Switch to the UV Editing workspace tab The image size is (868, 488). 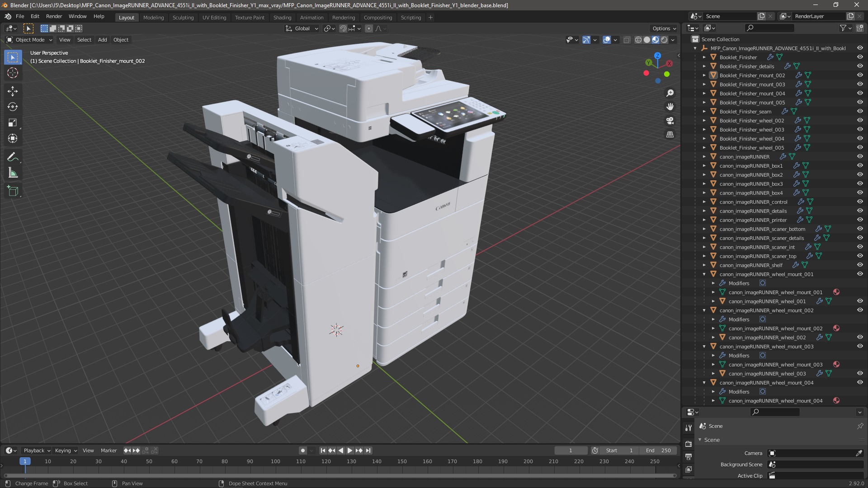214,17
